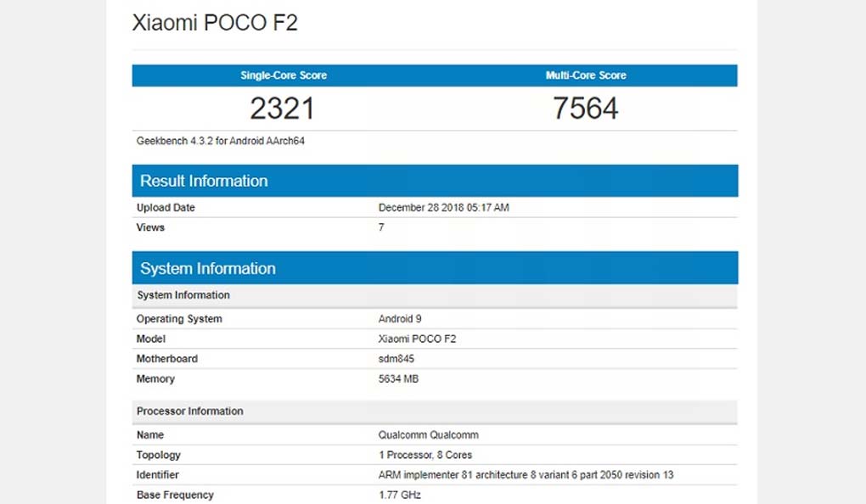Screen dimensions: 866x504
Task: Select the Single-Core Score header
Action: coord(284,76)
